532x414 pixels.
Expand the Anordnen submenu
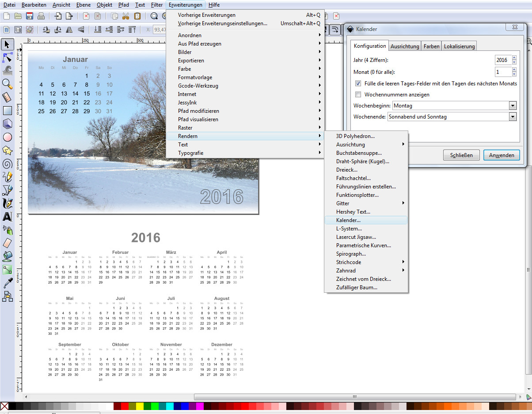pyautogui.click(x=245, y=35)
